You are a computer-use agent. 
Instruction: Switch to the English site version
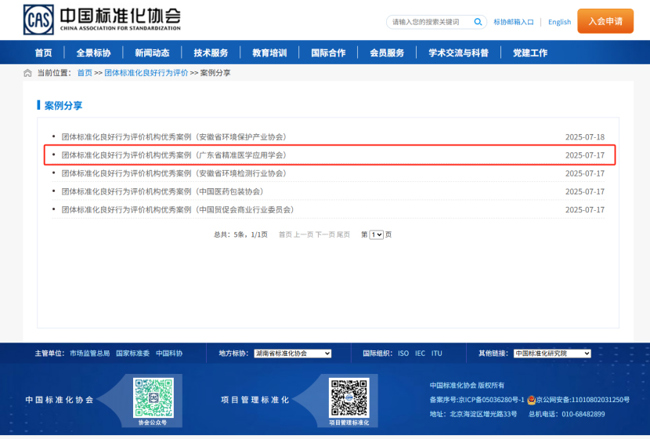pyautogui.click(x=559, y=21)
